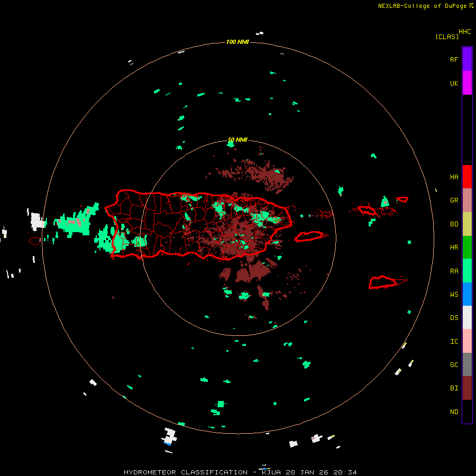Click the 'NEXLAB-College of DuPage' header text
The image size is (476, 476).
(x=422, y=6)
